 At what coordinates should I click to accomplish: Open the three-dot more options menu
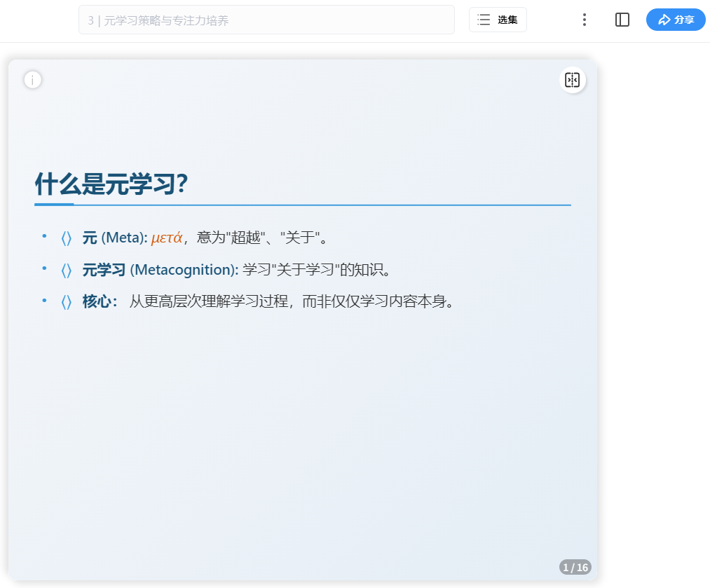point(585,20)
